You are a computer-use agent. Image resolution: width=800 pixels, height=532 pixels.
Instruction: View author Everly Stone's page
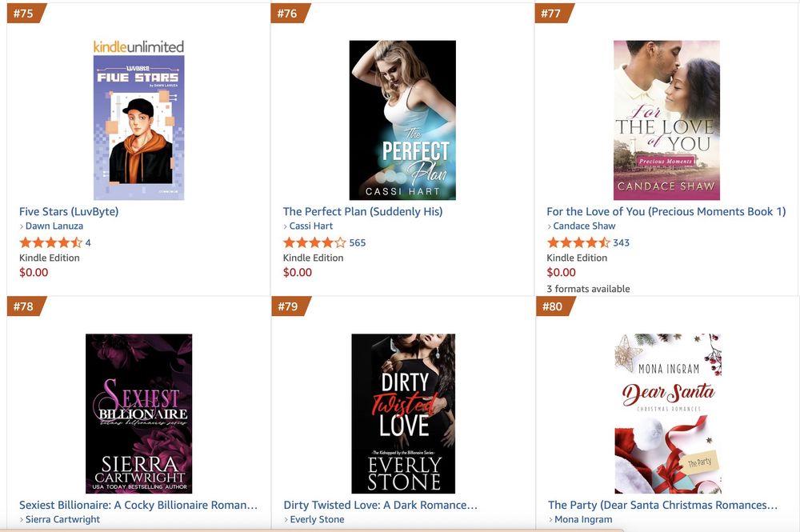(317, 519)
